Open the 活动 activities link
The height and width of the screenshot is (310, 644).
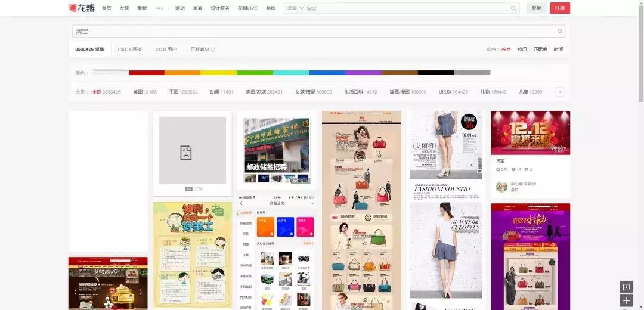[180, 8]
